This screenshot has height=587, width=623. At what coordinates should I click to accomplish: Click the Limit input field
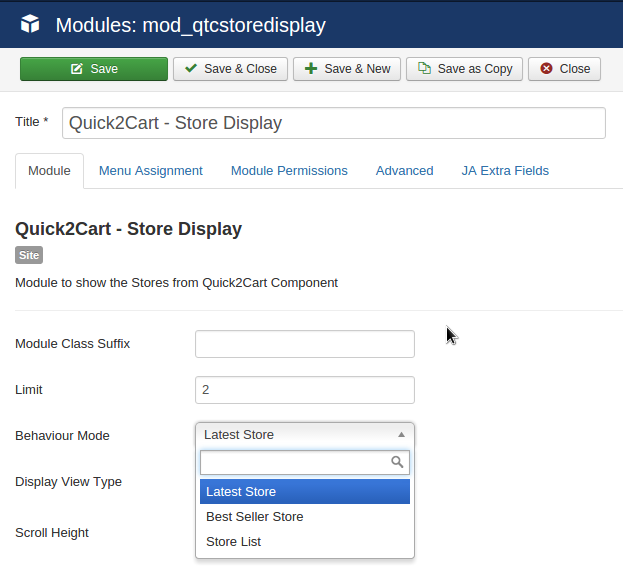point(304,390)
